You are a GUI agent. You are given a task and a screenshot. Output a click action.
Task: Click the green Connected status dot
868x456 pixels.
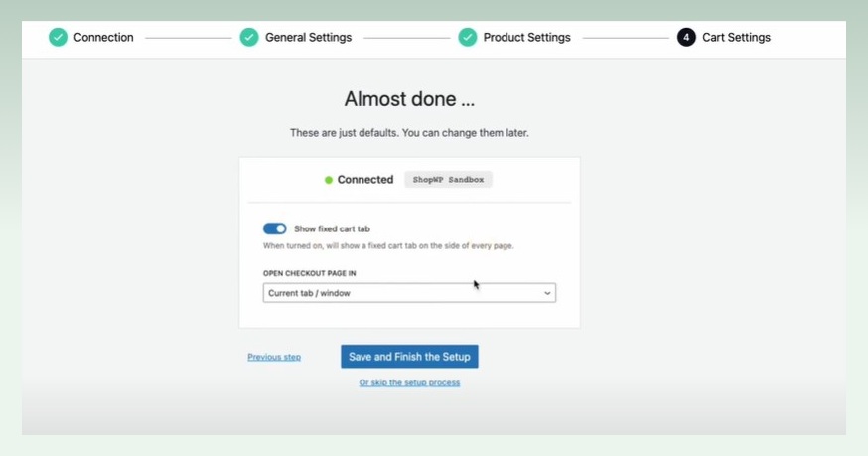pyautogui.click(x=329, y=180)
